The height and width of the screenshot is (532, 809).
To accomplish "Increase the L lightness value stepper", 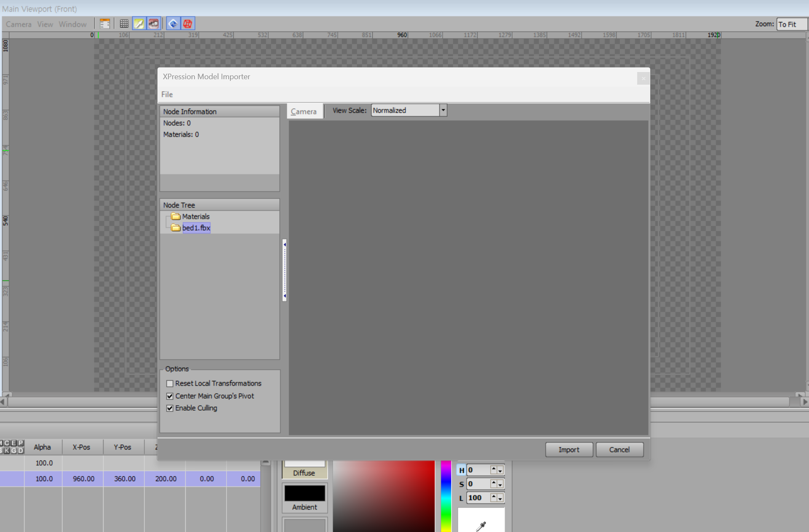I will (x=494, y=496).
